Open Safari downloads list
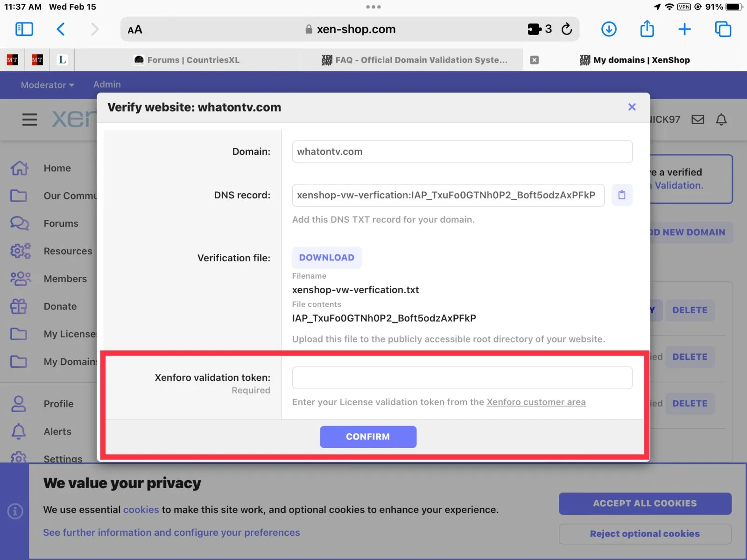 (609, 29)
